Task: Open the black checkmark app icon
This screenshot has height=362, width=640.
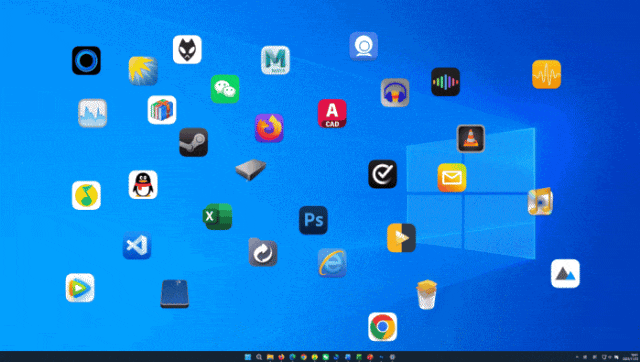Action: pyautogui.click(x=382, y=174)
